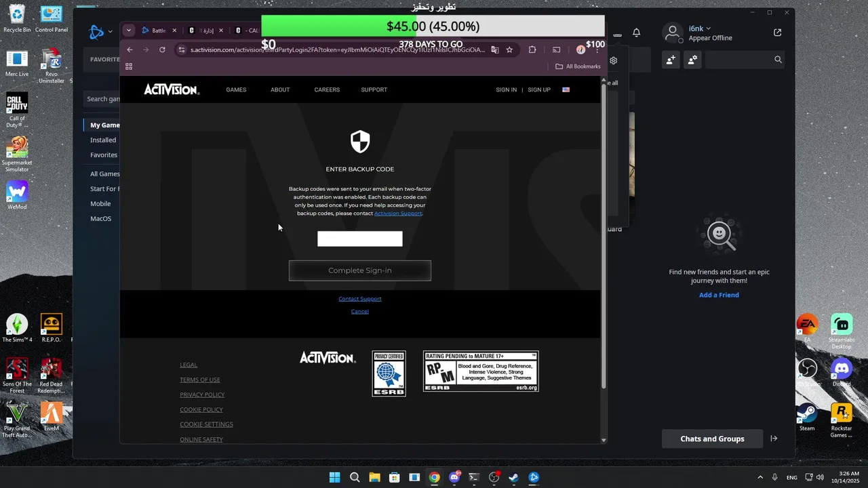Screen dimensions: 868x488
Task: Open Battle.net friends search magnifier
Action: tap(778, 60)
